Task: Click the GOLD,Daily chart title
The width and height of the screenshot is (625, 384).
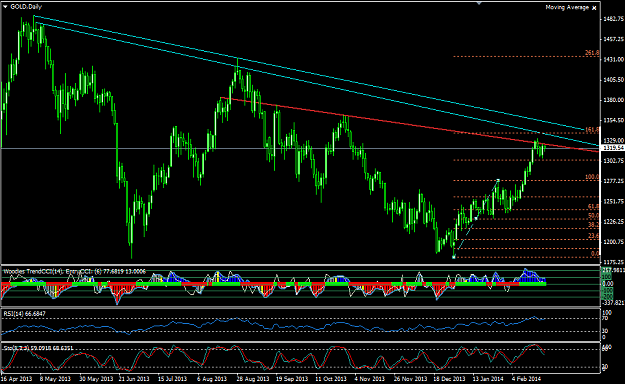Action: [26, 7]
